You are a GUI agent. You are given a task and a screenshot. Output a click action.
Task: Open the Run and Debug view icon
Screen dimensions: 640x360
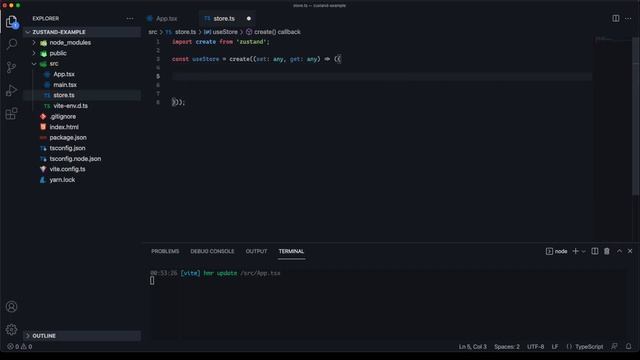tap(12, 90)
